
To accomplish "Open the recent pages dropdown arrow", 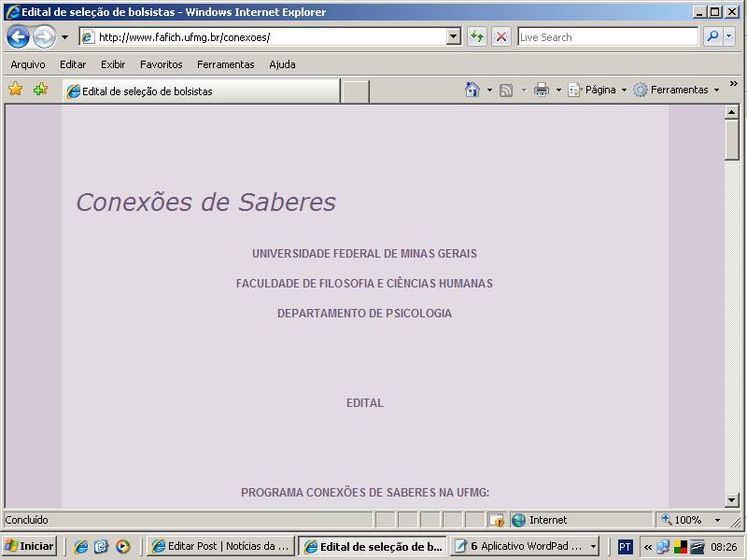I will tap(64, 36).
